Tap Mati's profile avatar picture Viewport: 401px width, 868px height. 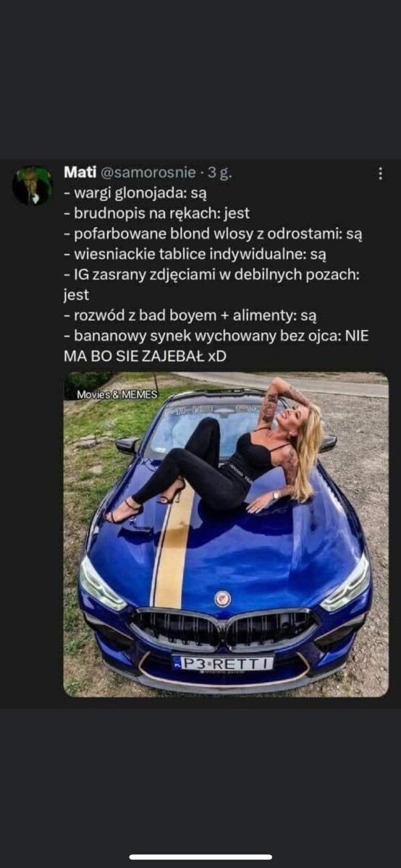[33, 187]
